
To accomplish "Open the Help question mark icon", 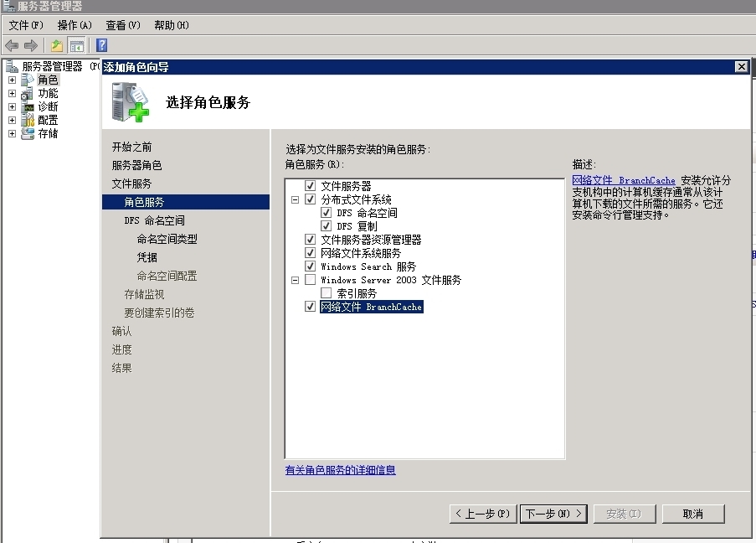I will [102, 45].
